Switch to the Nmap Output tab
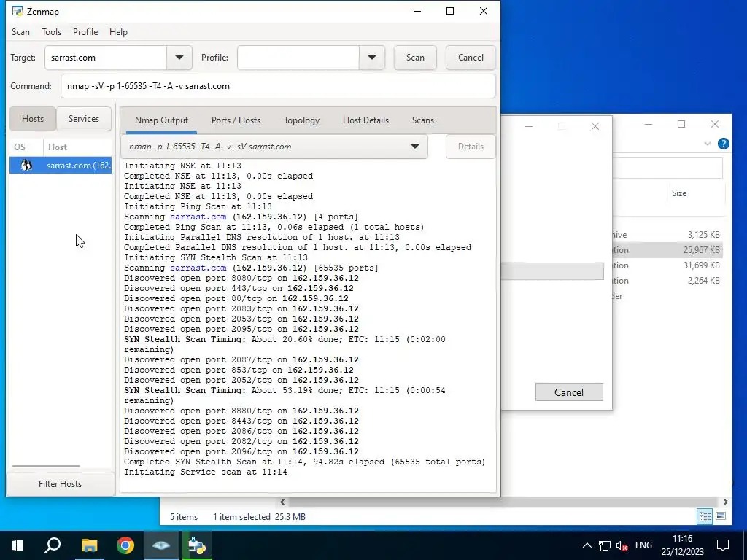Image resolution: width=747 pixels, height=560 pixels. tap(161, 120)
